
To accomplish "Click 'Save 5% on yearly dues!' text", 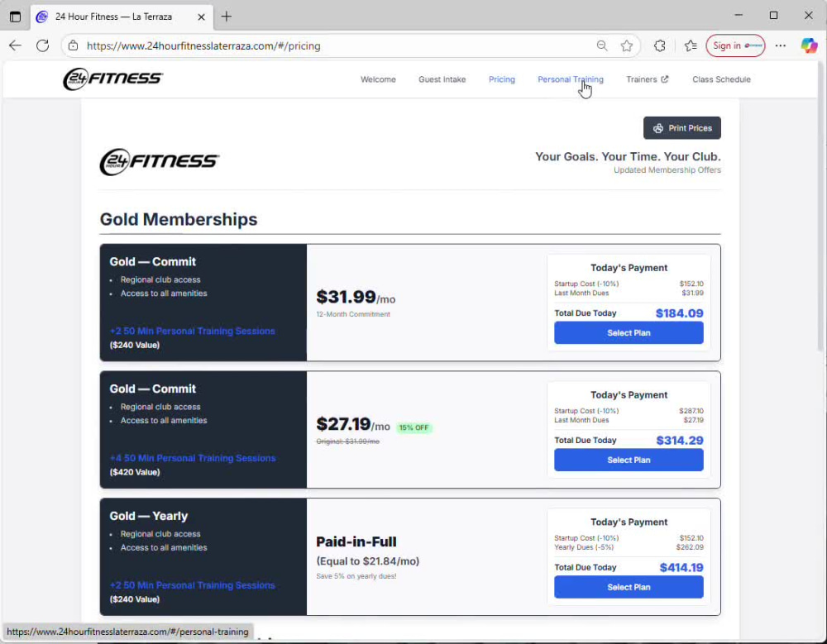I will tap(356, 576).
